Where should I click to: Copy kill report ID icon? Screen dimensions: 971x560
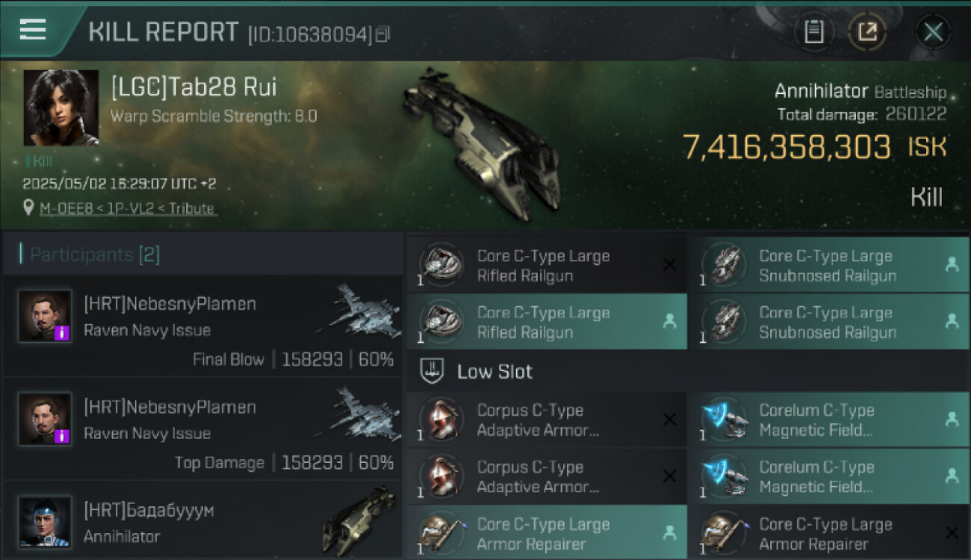point(382,34)
